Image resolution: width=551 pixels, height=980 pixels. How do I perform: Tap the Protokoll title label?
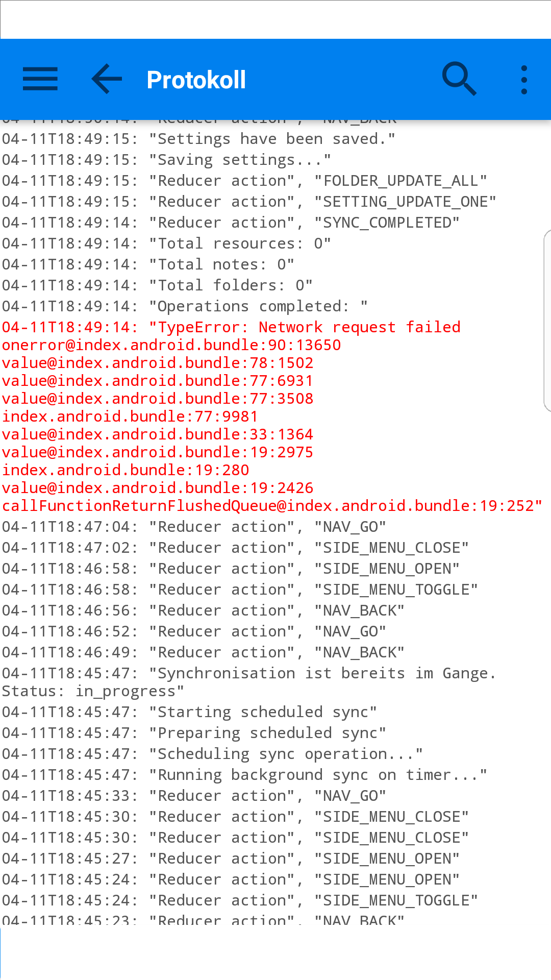[196, 79]
